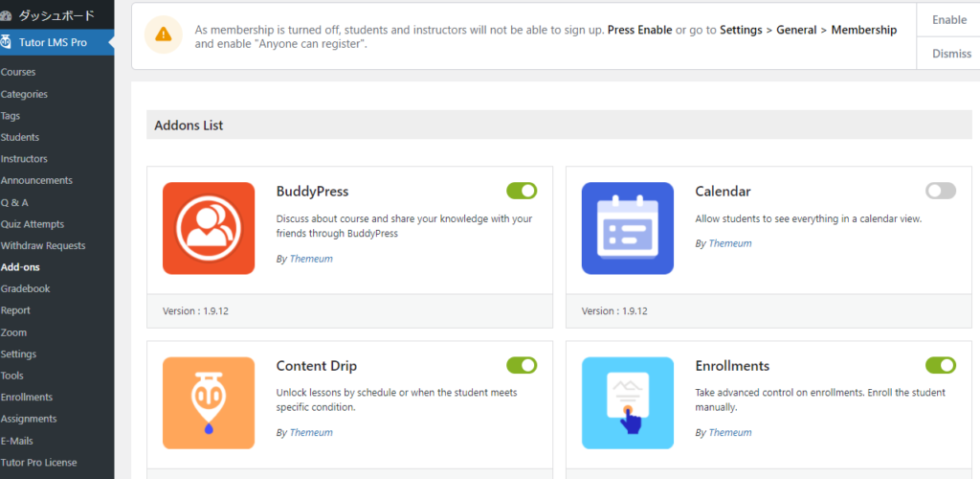
Task: Enable the Calendar addon toggle
Action: (x=941, y=191)
